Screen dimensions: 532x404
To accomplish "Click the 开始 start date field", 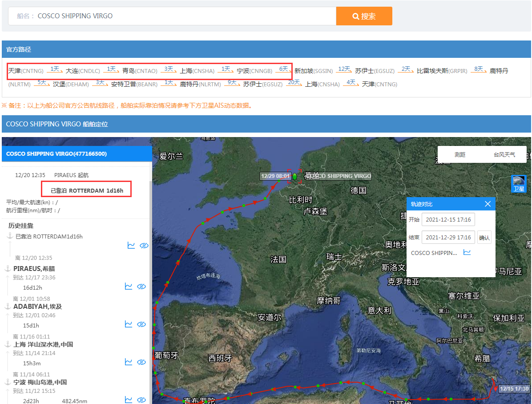I will click(448, 220).
